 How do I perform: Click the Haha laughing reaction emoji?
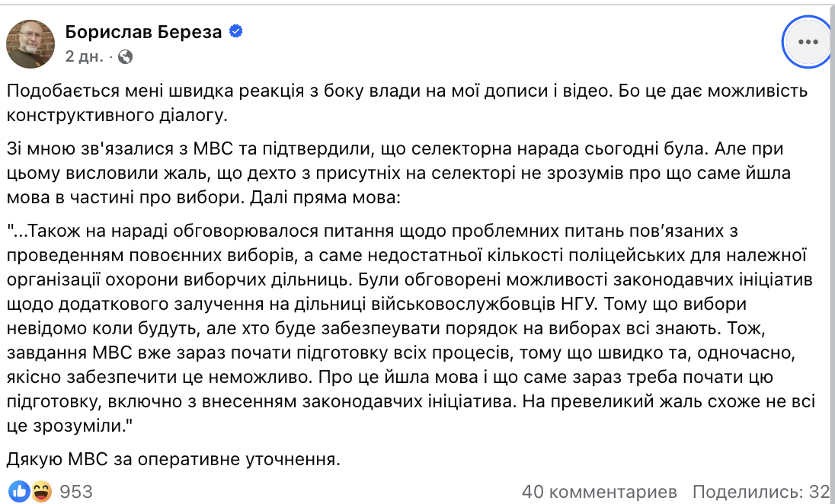point(42,491)
